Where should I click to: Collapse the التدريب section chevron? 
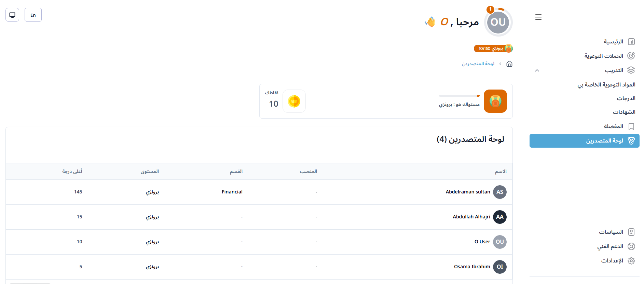537,70
